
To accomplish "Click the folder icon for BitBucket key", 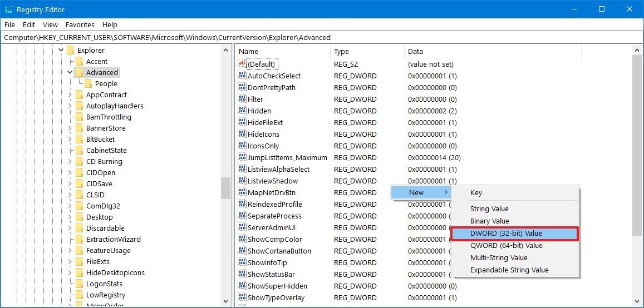I will tap(79, 139).
